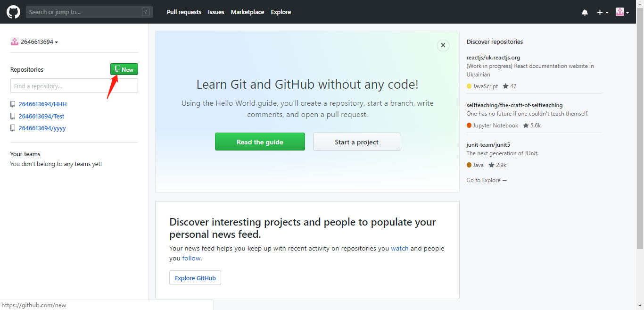The width and height of the screenshot is (644, 310).
Task: Focus the Search or jump to field
Action: click(x=90, y=12)
